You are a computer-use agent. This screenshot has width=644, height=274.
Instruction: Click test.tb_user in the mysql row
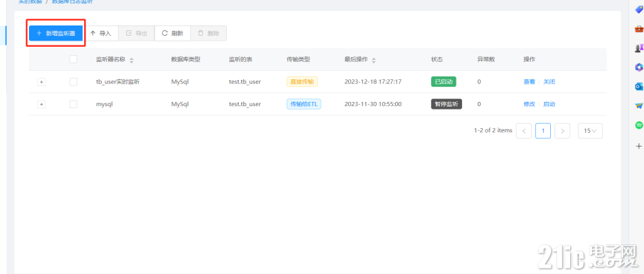tap(245, 104)
